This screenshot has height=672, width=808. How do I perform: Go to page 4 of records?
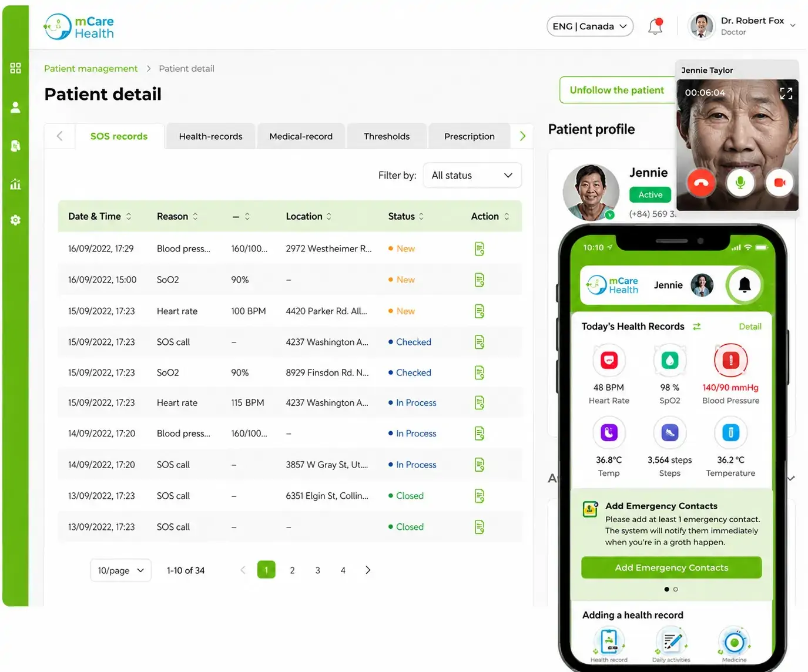[343, 570]
